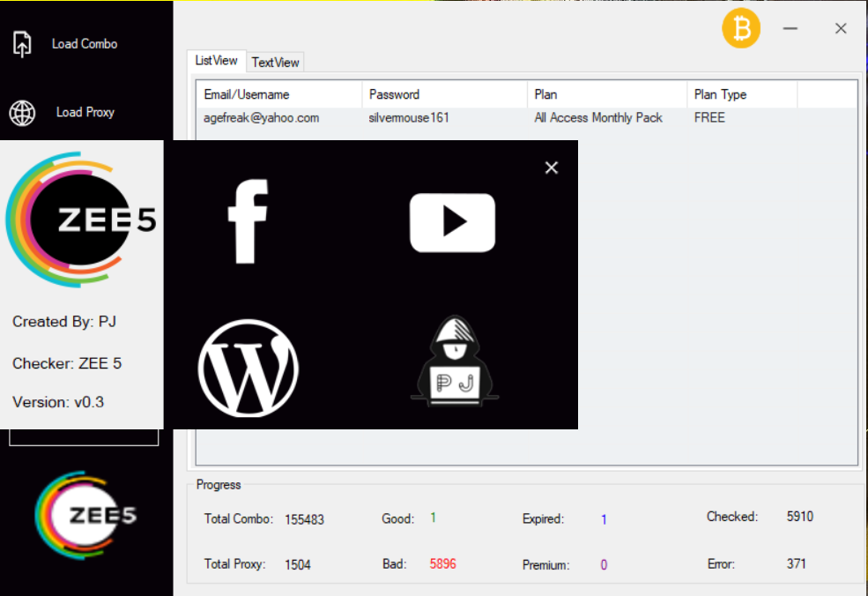This screenshot has height=596, width=868.
Task: Click the Bad count 5896
Action: tap(443, 564)
